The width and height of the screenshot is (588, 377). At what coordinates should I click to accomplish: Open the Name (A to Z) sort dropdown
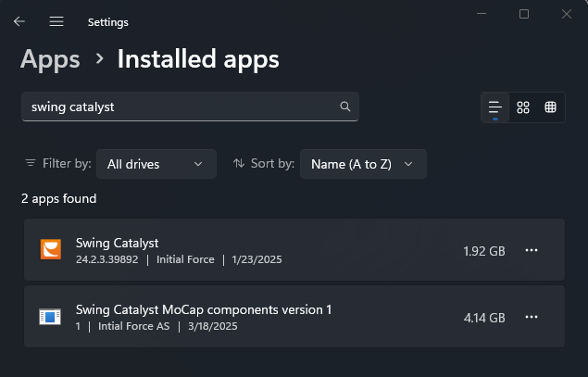coord(363,164)
